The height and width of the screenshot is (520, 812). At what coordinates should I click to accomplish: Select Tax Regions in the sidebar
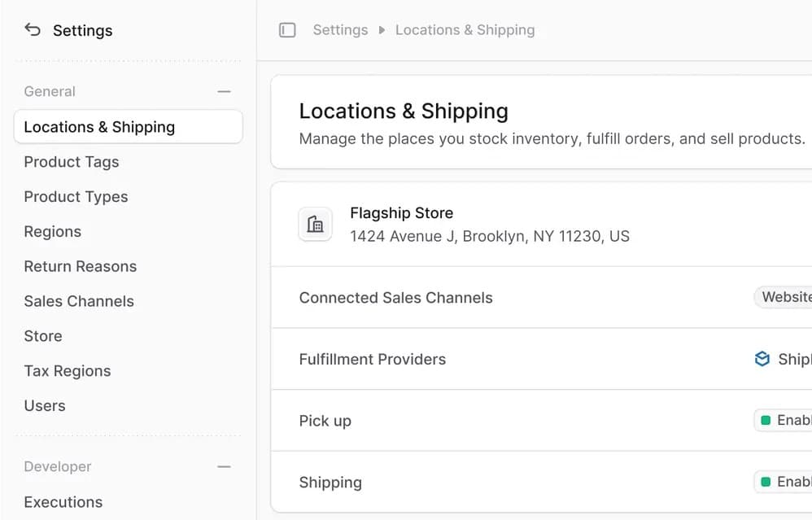click(68, 371)
